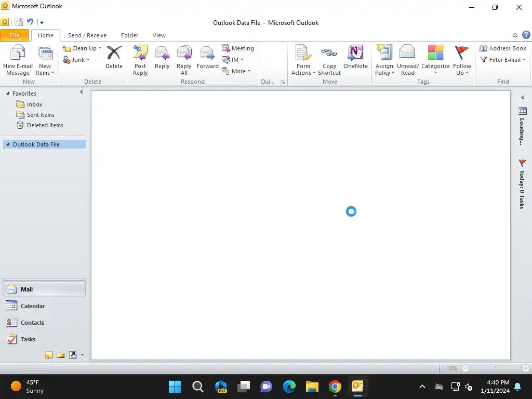The height and width of the screenshot is (399, 532).
Task: Open the Form Actions menu
Action: click(x=303, y=60)
